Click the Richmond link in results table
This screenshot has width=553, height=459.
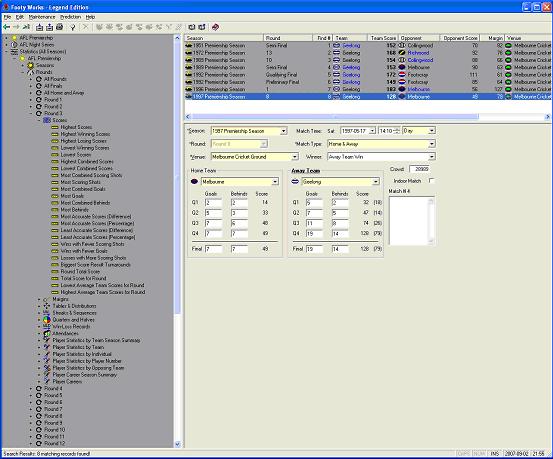[418, 53]
